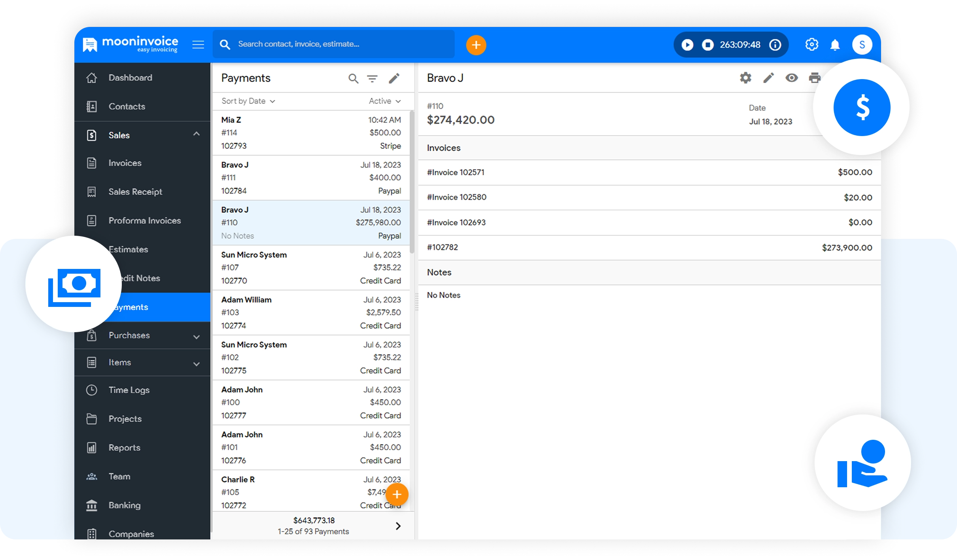
Task: Stop the running timer
Action: [707, 45]
